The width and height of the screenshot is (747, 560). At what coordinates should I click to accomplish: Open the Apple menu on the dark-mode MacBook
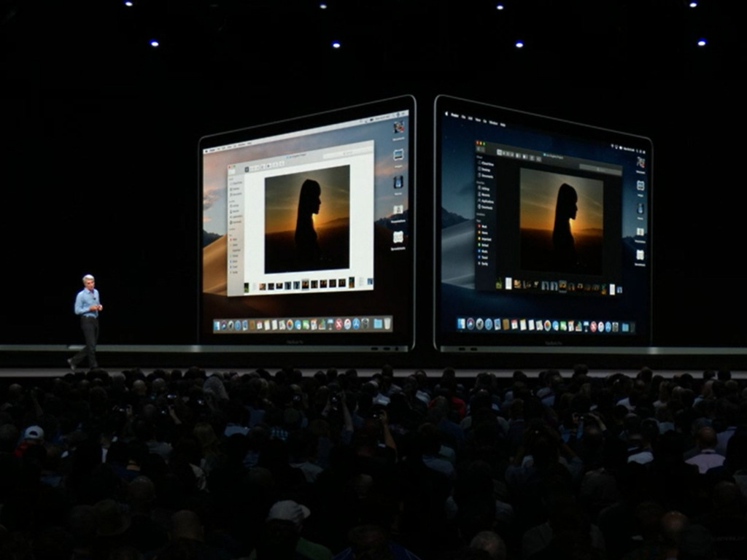click(447, 114)
